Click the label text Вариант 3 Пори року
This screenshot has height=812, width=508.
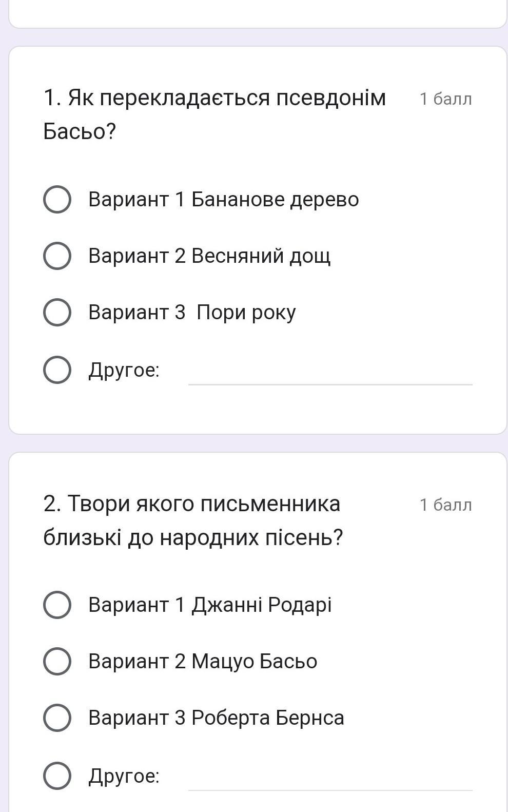(192, 312)
